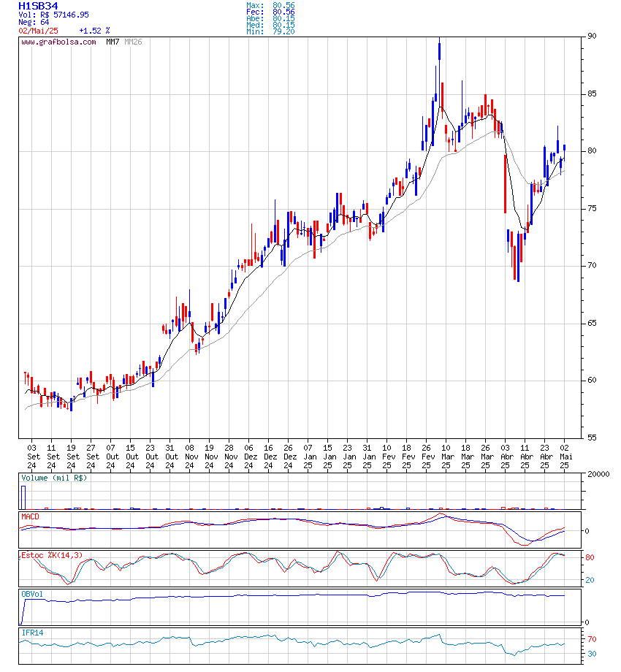Screen dimensions: 621x672
Task: Click the IFR14 panel label
Action: [x=32, y=633]
